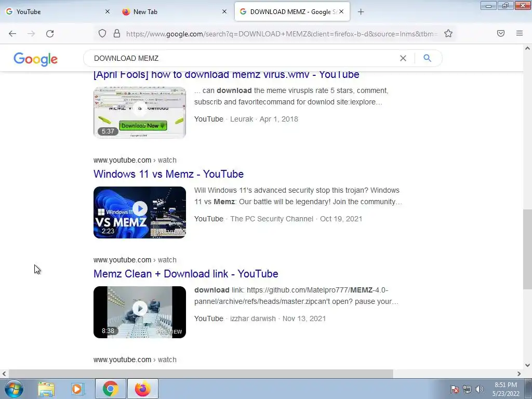The height and width of the screenshot is (399, 532).
Task: Play the Memz Clean video thumbnail
Action: tap(140, 312)
